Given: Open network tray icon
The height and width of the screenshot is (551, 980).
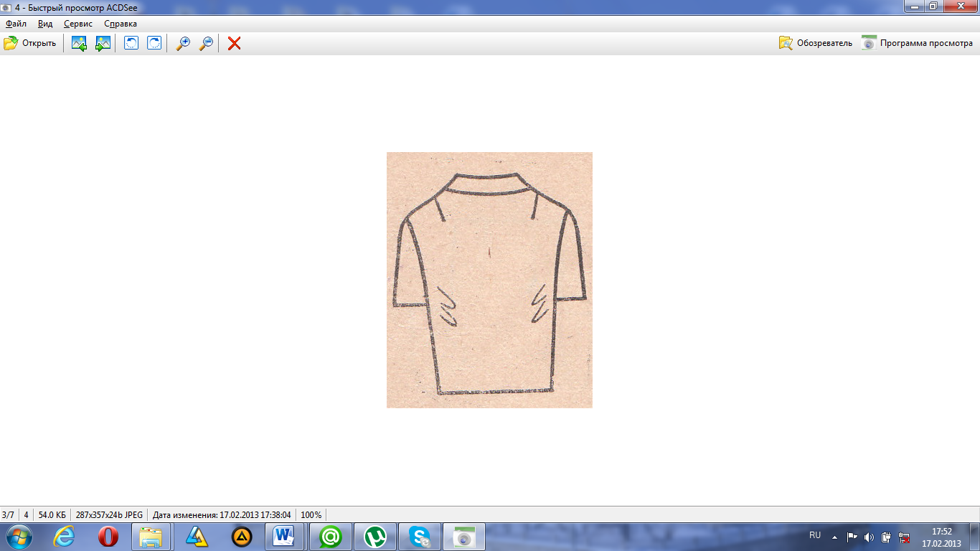Looking at the screenshot, I should [905, 537].
